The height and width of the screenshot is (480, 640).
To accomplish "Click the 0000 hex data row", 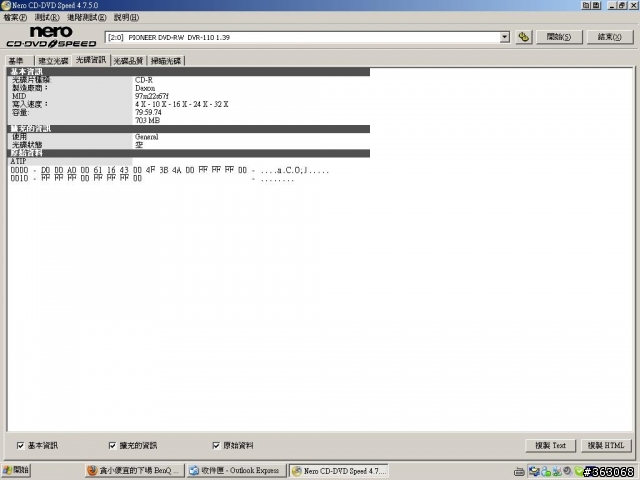I will (x=170, y=170).
